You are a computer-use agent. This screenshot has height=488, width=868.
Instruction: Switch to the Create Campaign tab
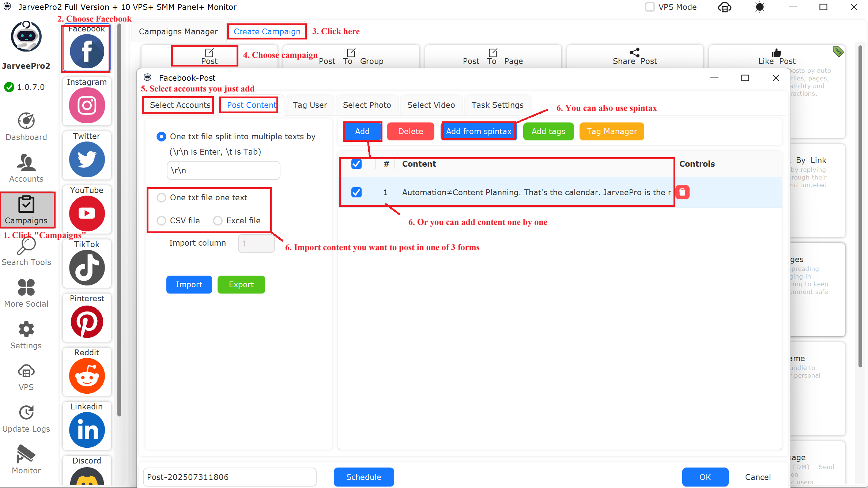click(x=267, y=31)
